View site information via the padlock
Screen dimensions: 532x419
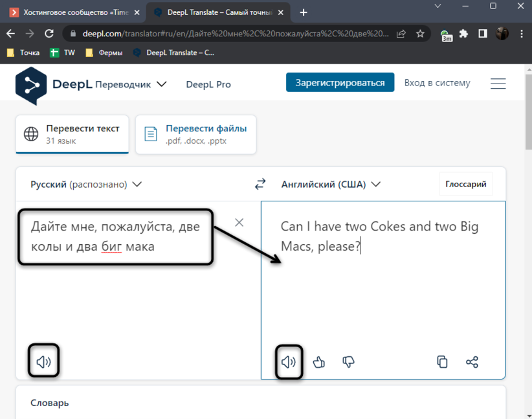[72, 34]
